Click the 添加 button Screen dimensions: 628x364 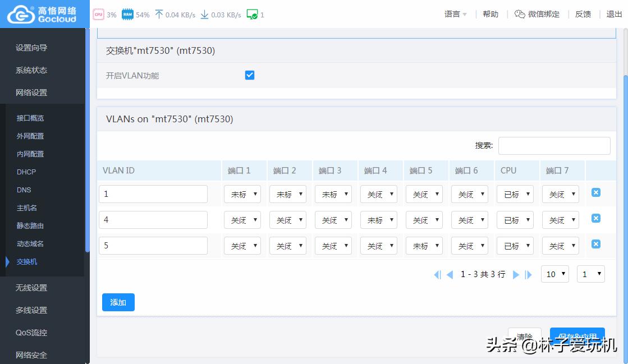click(118, 302)
